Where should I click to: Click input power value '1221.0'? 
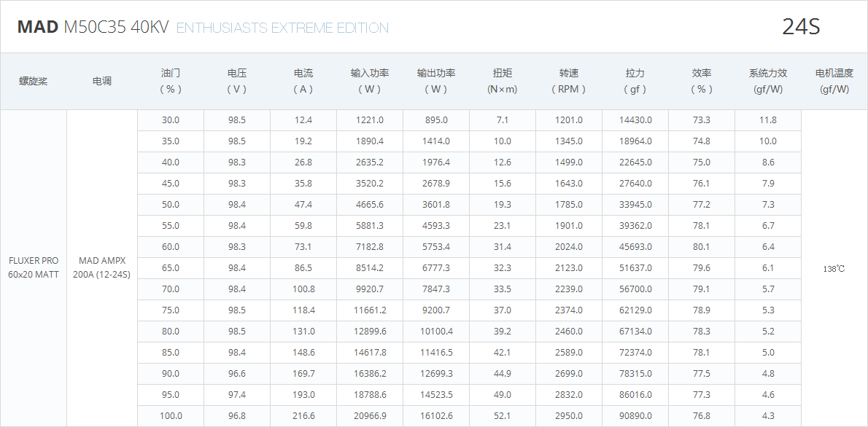click(370, 120)
